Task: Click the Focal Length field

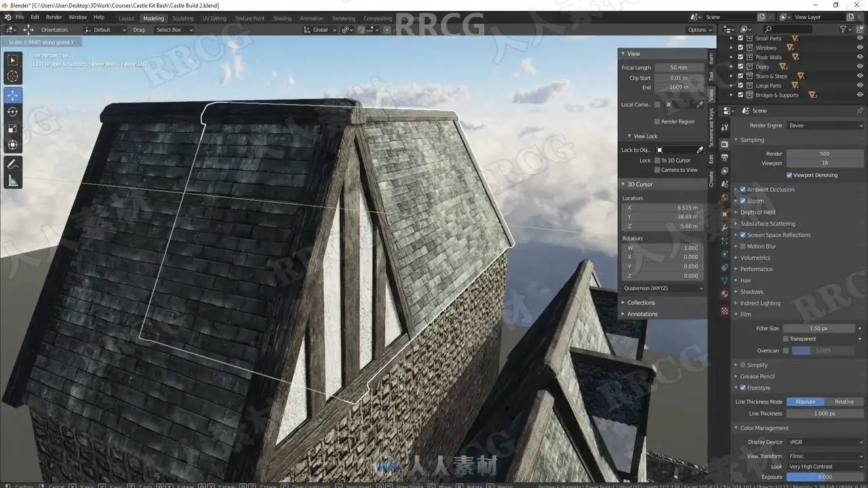Action: 678,68
